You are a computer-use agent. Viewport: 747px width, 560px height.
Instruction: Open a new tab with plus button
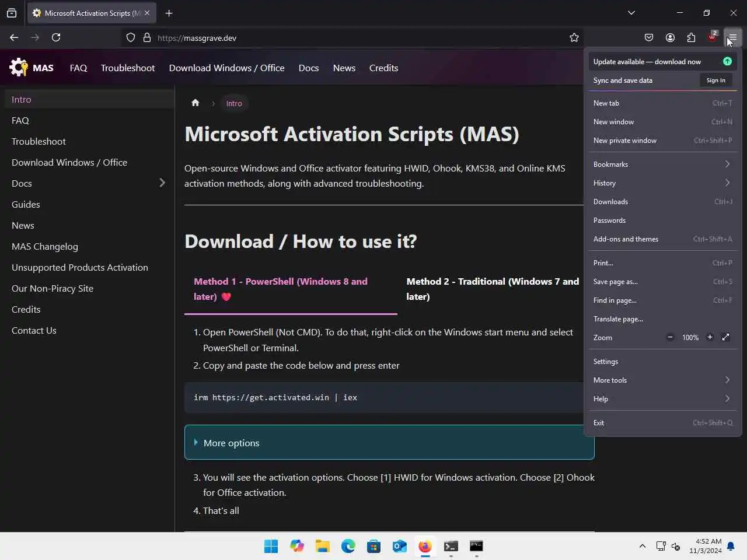169,13
